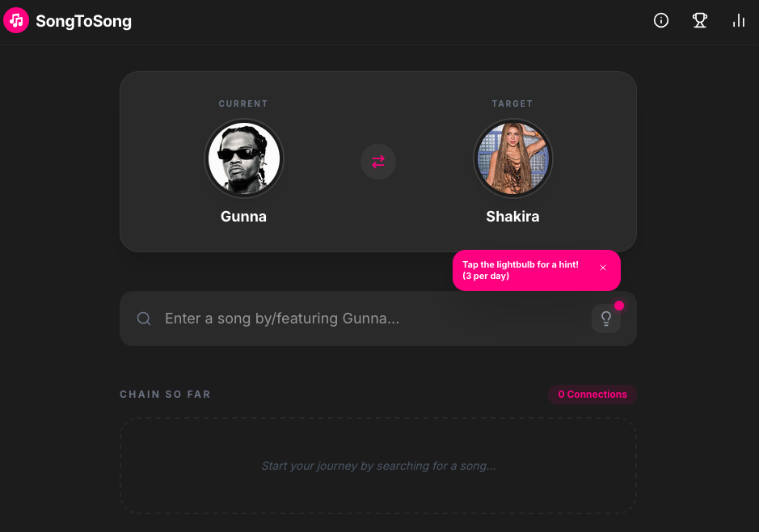Click the CHAIN SO FAR heading
This screenshot has height=532, width=759.
coord(165,395)
